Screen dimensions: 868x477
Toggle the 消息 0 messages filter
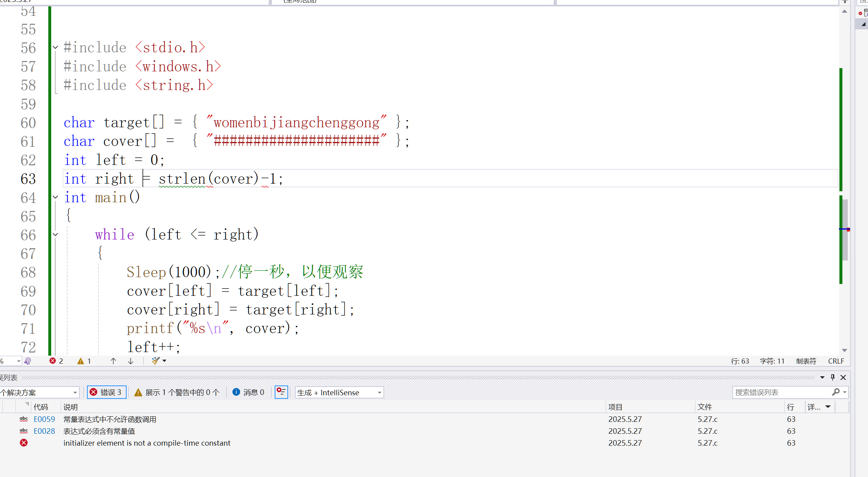(248, 392)
